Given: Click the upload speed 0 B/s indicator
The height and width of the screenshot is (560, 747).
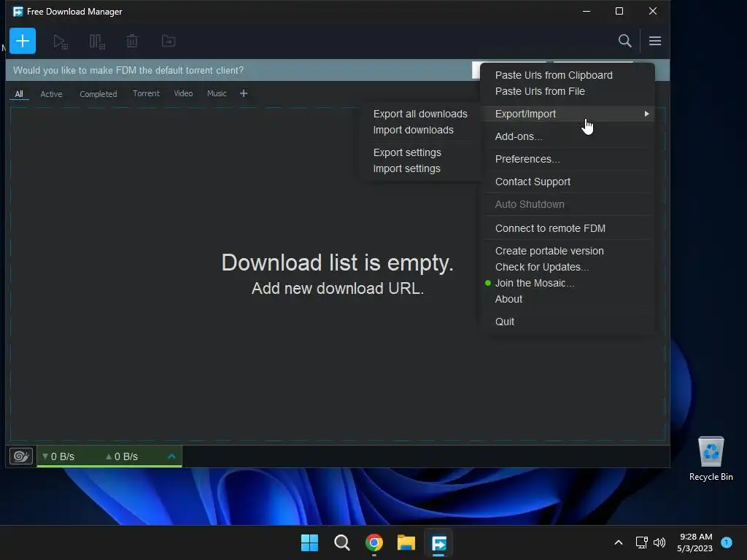Looking at the screenshot, I should (122, 456).
